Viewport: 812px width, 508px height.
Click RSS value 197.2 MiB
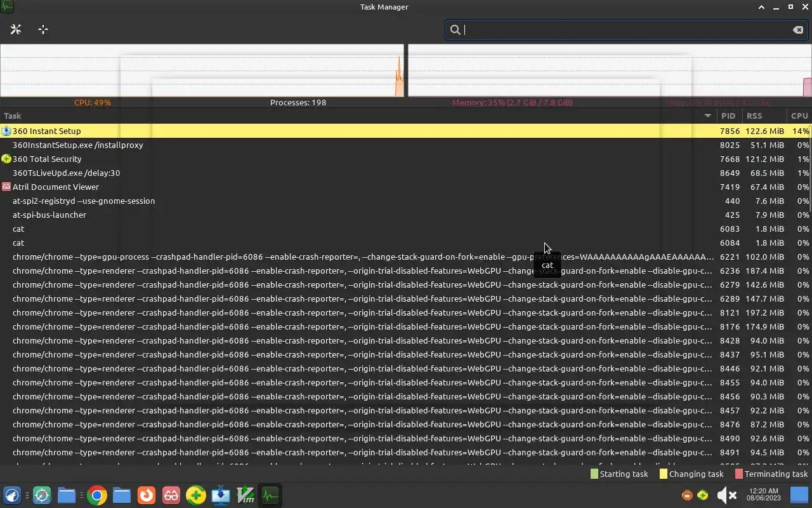765,312
